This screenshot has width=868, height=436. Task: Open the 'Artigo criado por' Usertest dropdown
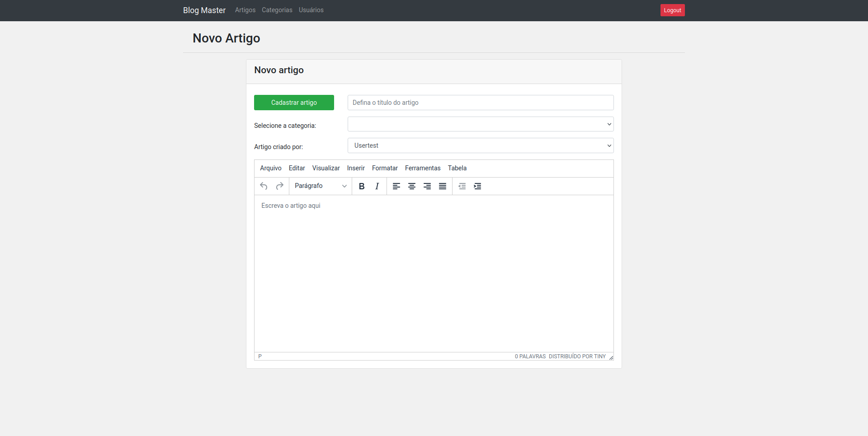[x=481, y=145]
